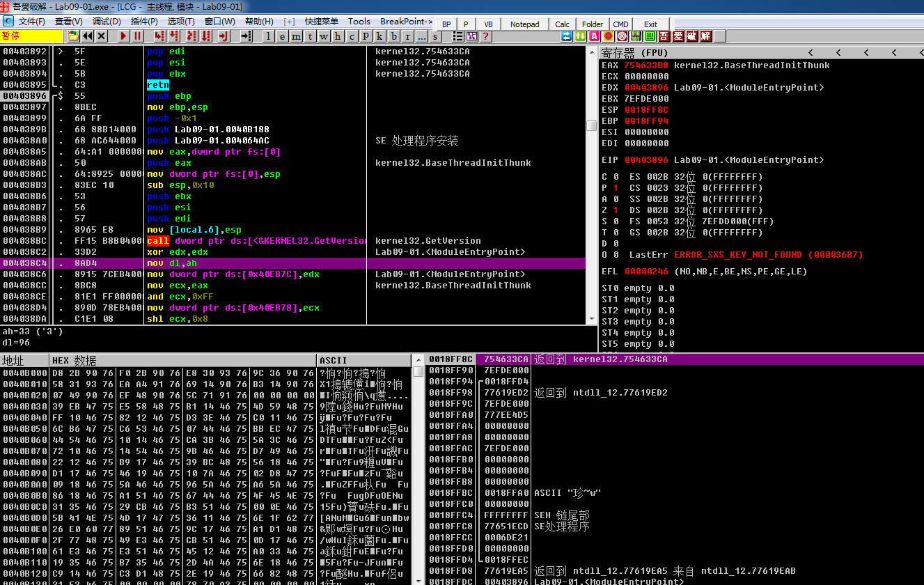Click the blue swap arrows plugin icon
Image resolution: width=924 pixels, height=585 pixels.
pos(566,36)
